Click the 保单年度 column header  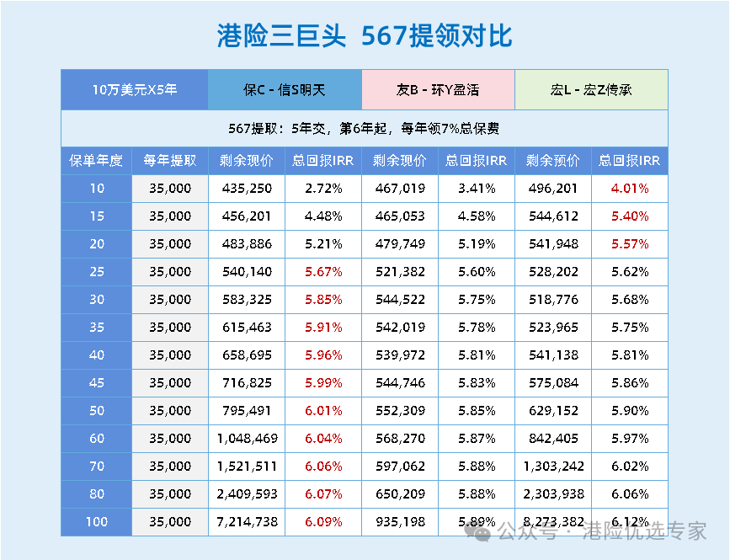[x=96, y=161]
